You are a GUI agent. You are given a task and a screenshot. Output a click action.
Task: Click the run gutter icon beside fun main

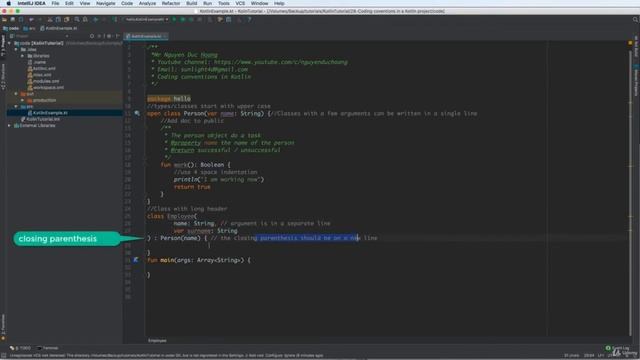136,260
